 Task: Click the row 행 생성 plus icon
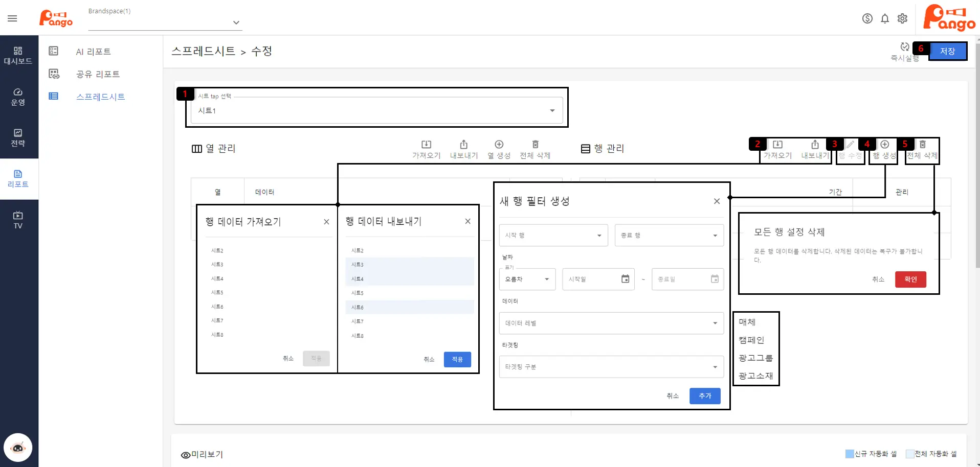click(x=884, y=145)
